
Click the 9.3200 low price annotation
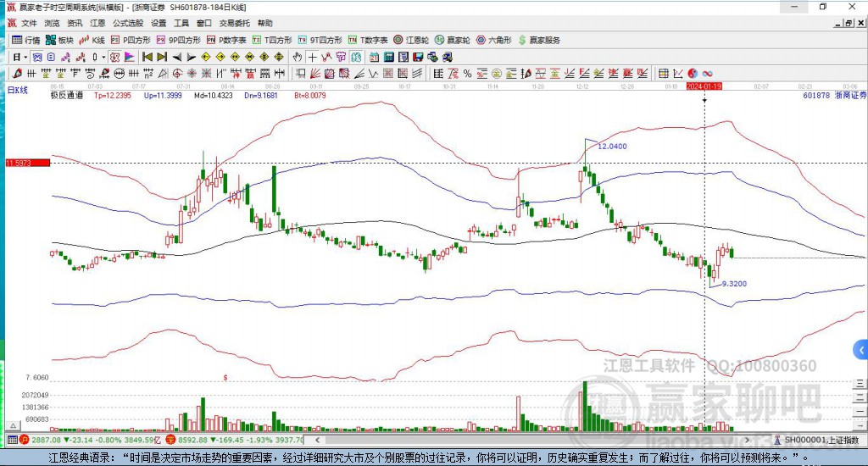(x=734, y=283)
